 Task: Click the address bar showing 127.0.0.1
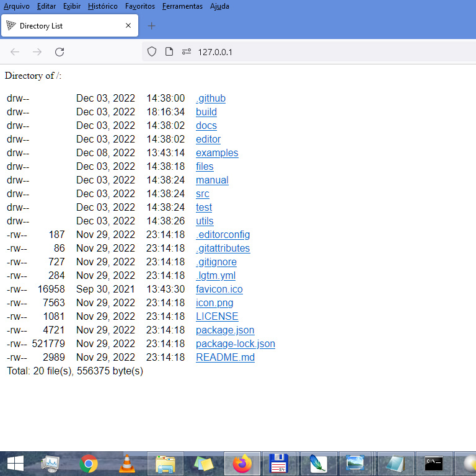point(310,52)
